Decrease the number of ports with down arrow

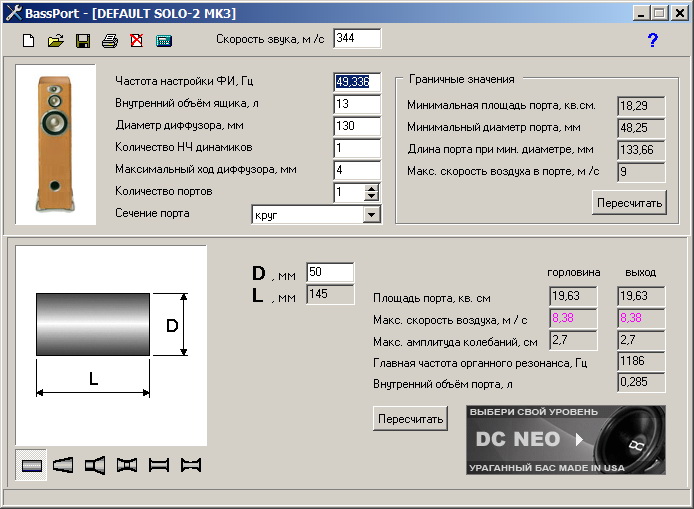pos(371,197)
